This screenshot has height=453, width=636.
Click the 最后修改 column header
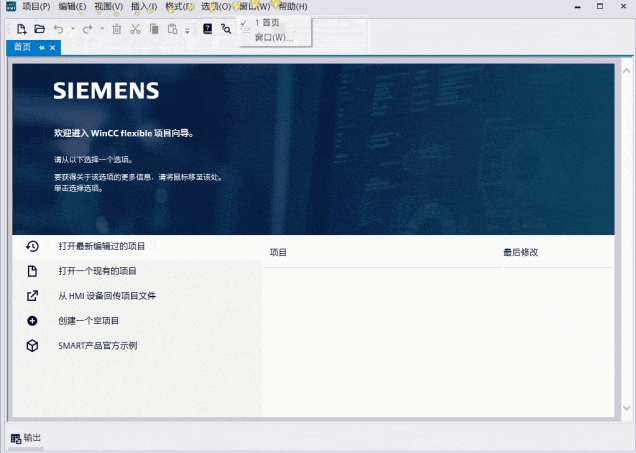pos(521,252)
